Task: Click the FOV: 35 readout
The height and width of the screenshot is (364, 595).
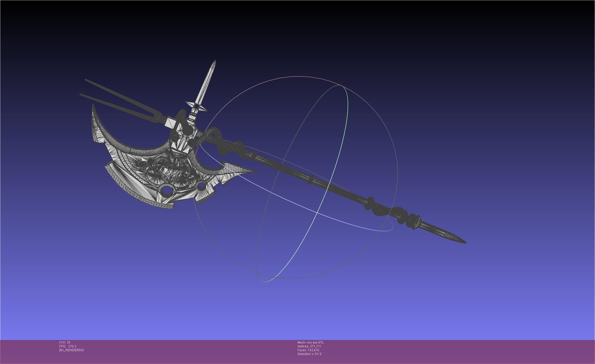Action: 65,342
